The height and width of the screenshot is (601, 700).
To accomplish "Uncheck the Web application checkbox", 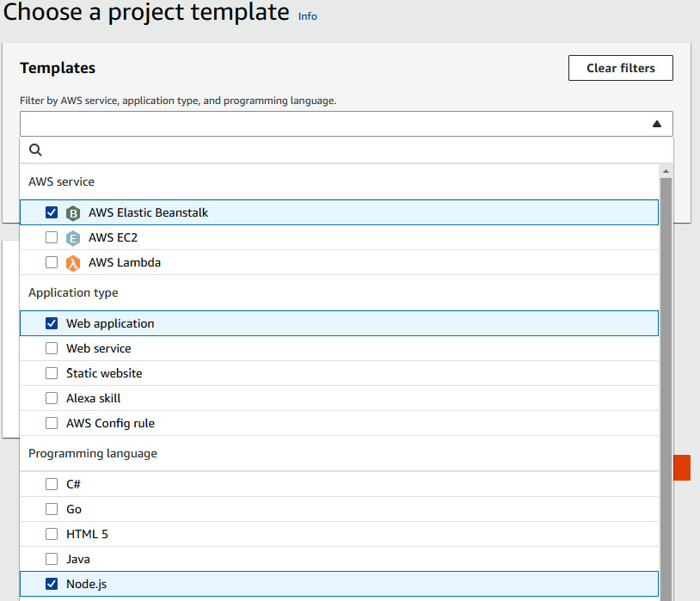I will click(x=52, y=323).
